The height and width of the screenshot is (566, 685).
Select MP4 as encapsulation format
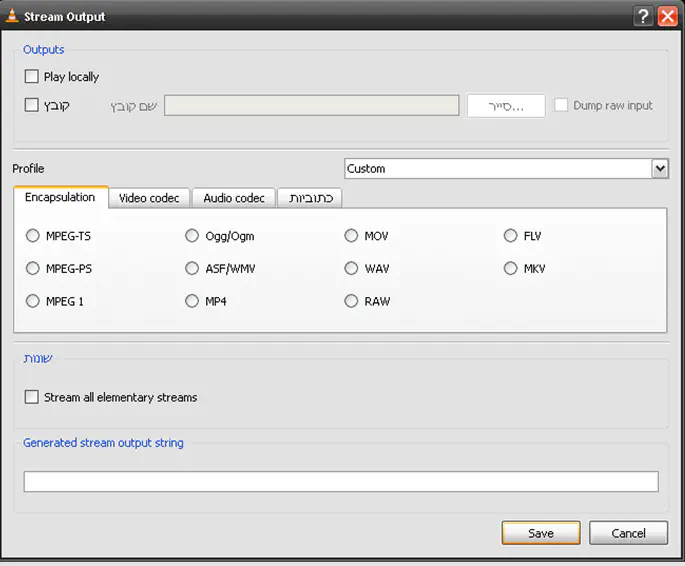click(192, 301)
